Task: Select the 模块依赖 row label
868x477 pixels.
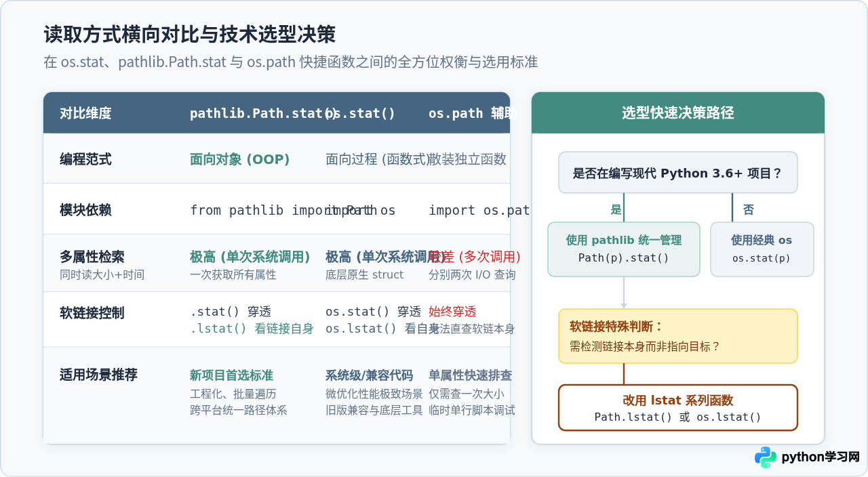Action: [x=85, y=210]
